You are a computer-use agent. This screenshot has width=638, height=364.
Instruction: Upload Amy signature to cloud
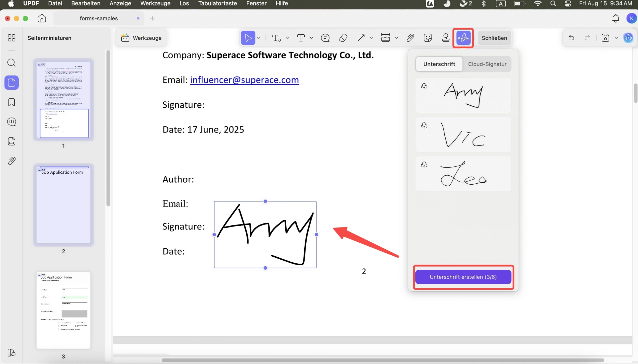click(x=424, y=86)
